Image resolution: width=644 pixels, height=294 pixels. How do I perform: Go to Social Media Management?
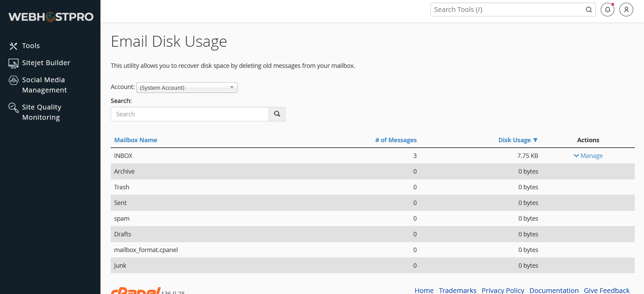click(x=44, y=85)
